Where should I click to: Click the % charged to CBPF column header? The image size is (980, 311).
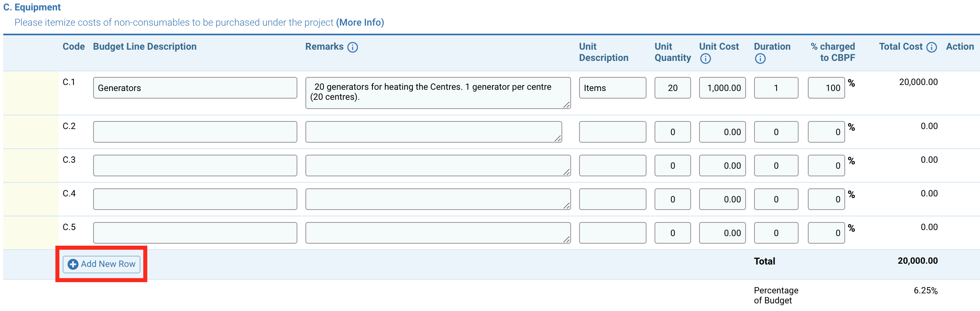pyautogui.click(x=833, y=52)
